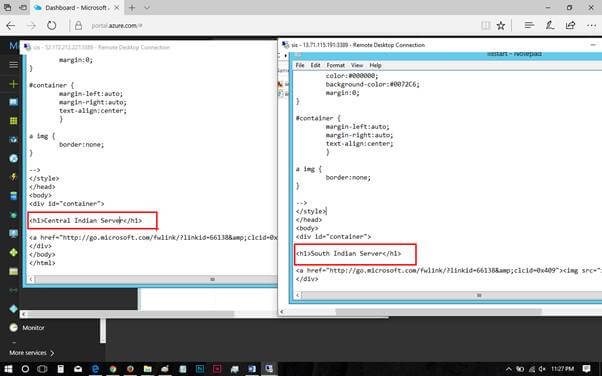
Task: Refresh the Azure portal page
Action: click(x=51, y=26)
